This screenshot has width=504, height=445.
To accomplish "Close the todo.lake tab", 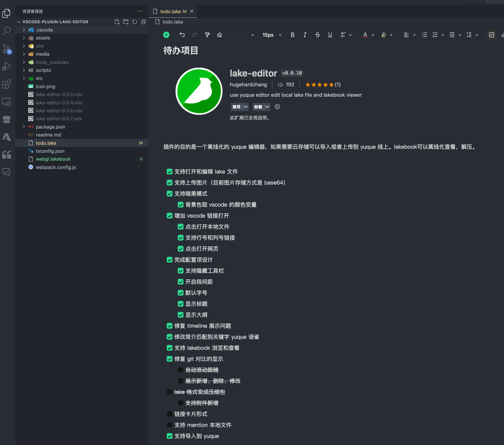I will [x=192, y=11].
